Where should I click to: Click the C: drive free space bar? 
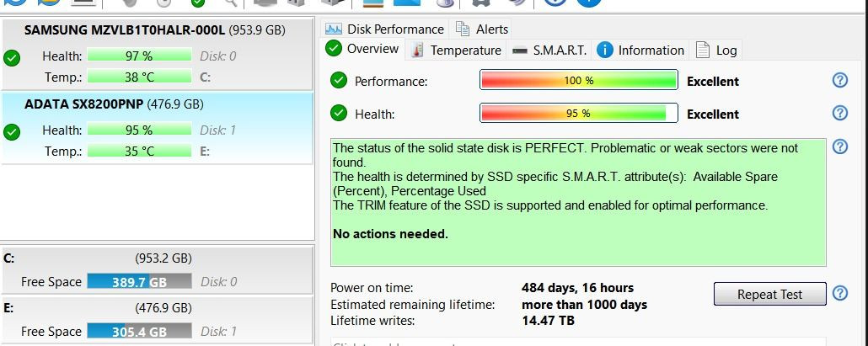[140, 281]
